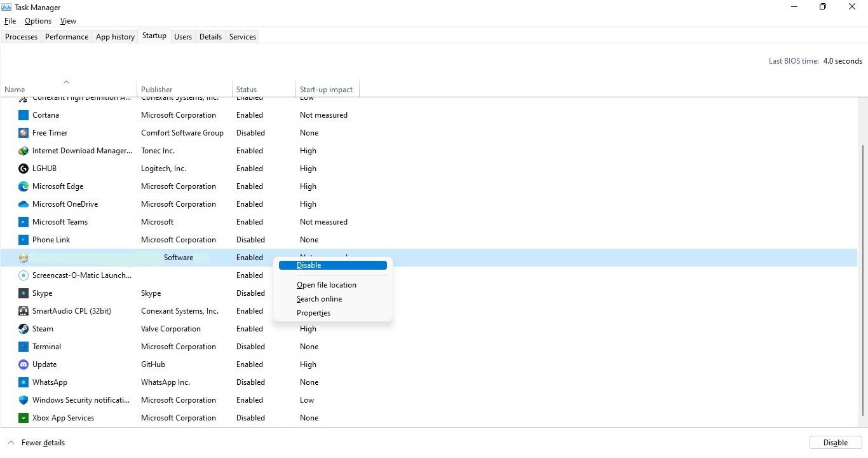
Task: Click the Terminal app icon
Action: click(x=24, y=347)
